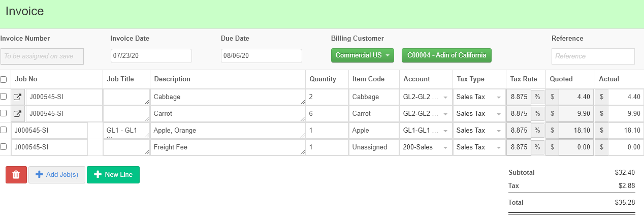Add a New Line to invoice
This screenshot has height=218, width=644.
(113, 175)
